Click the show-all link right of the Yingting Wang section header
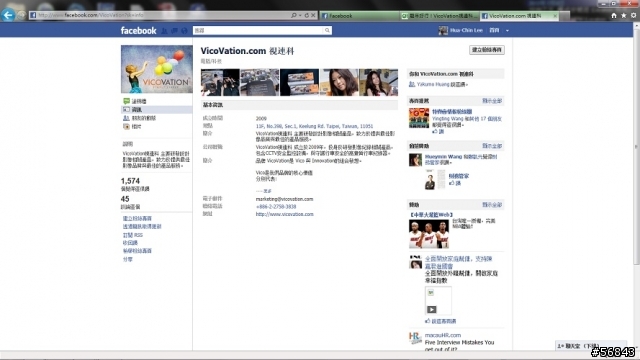Screen dimensions: 640x360 [x=492, y=101]
